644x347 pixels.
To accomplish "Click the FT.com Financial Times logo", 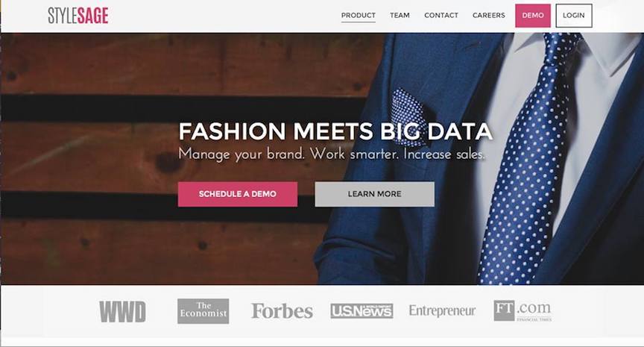I will click(523, 311).
